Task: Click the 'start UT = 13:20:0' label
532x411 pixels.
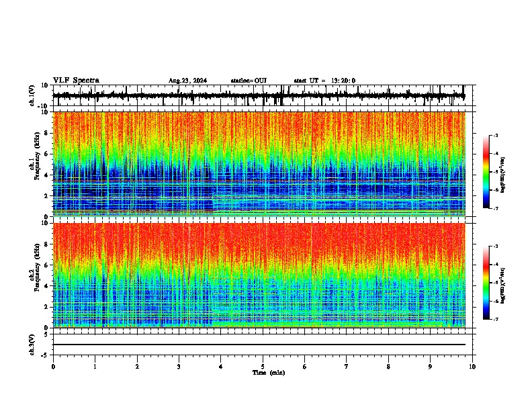Action: [324, 81]
